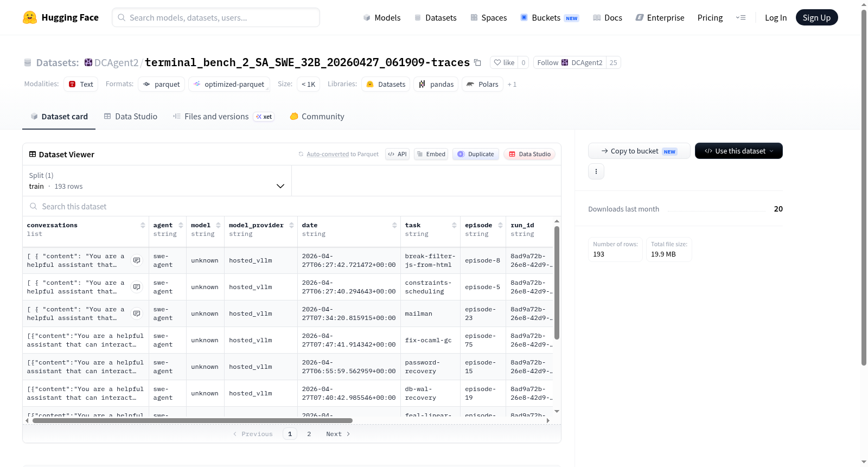868x467 pixels.
Task: Expand the train split dropdown
Action: 157,181
